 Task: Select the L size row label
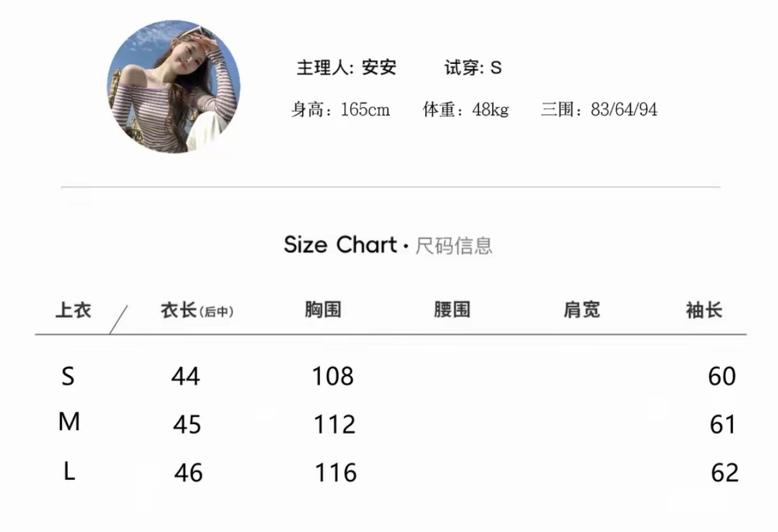click(x=70, y=471)
